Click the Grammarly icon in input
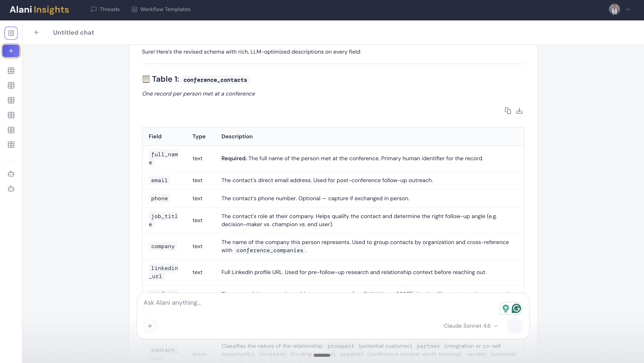644x363 pixels. 516,308
